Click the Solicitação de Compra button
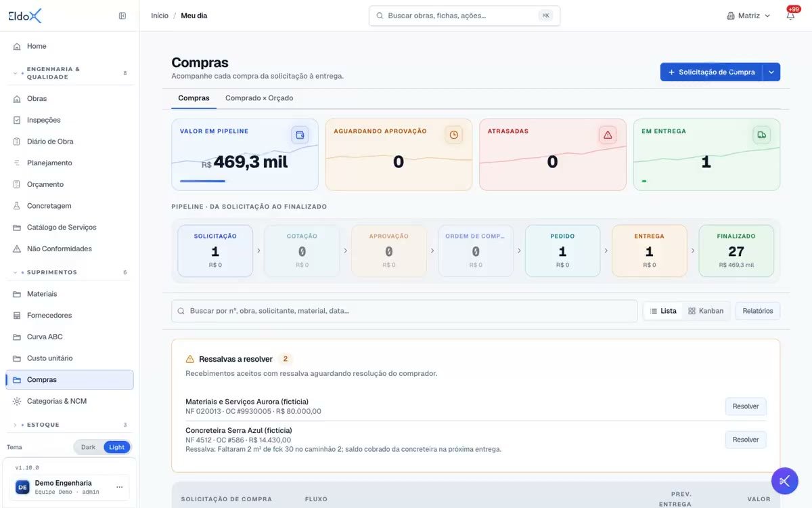This screenshot has width=812, height=508. [711, 72]
